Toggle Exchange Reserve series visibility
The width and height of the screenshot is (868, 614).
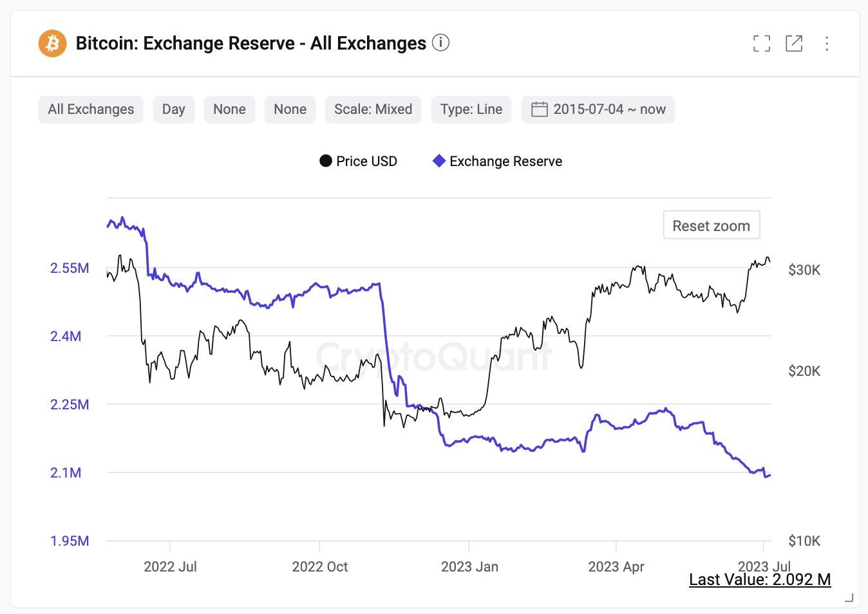(x=497, y=161)
